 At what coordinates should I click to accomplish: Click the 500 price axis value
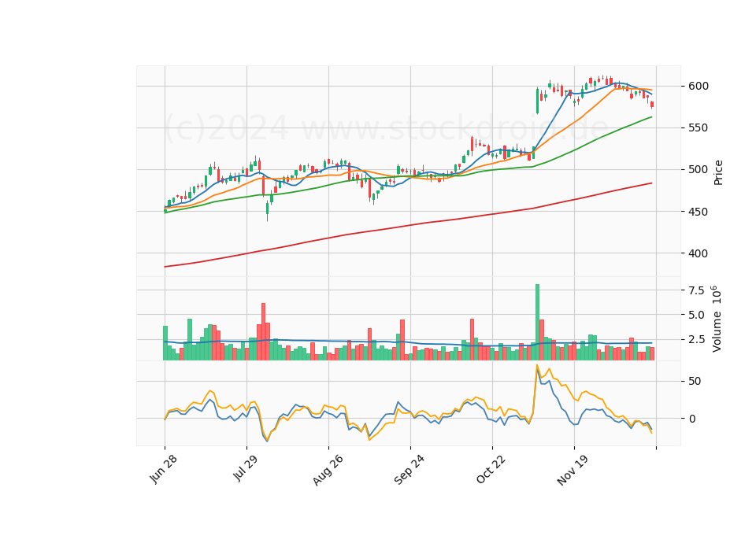[x=699, y=170]
